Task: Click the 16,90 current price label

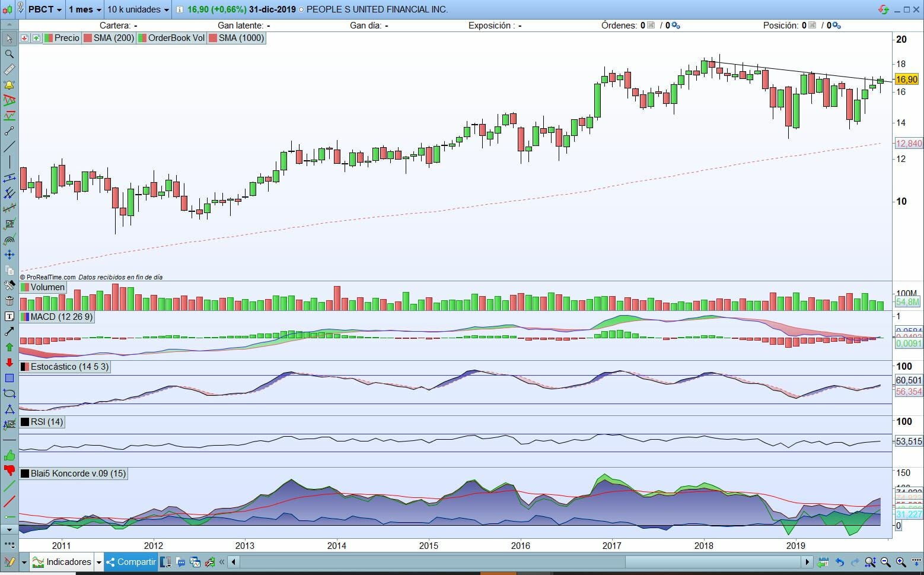Action: (x=907, y=80)
